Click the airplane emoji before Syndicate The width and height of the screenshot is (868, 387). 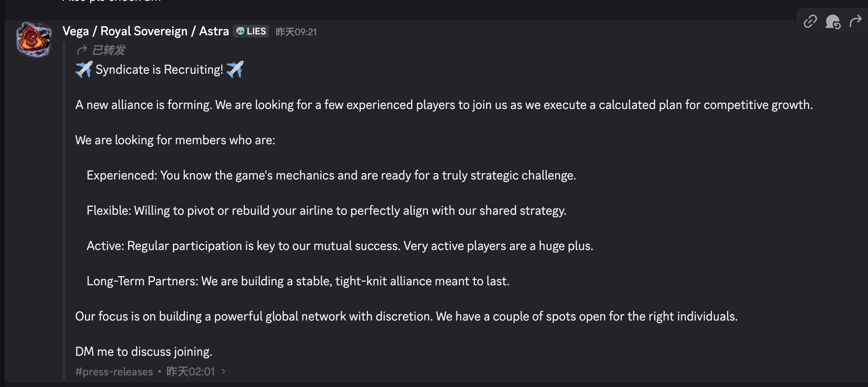click(x=84, y=69)
